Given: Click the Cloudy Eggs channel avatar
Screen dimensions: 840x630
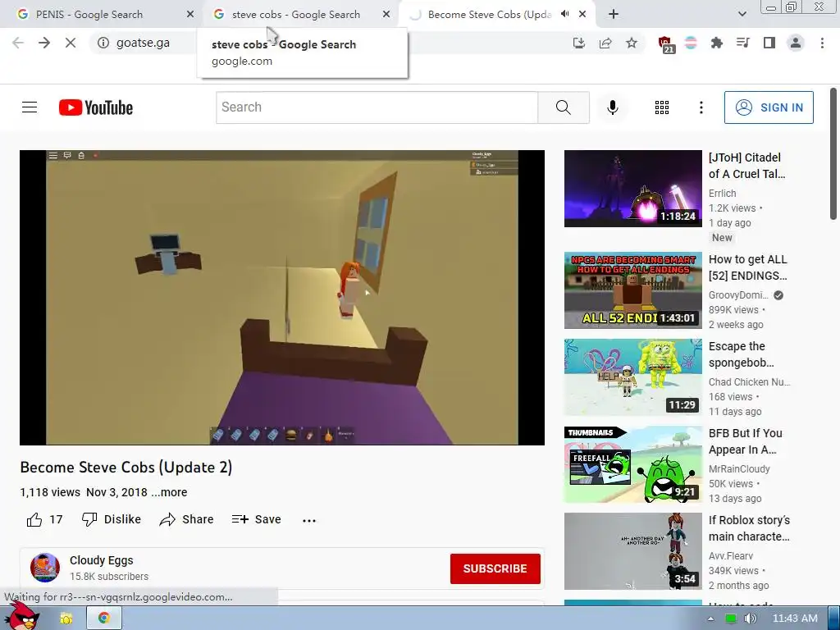Looking at the screenshot, I should [45, 568].
